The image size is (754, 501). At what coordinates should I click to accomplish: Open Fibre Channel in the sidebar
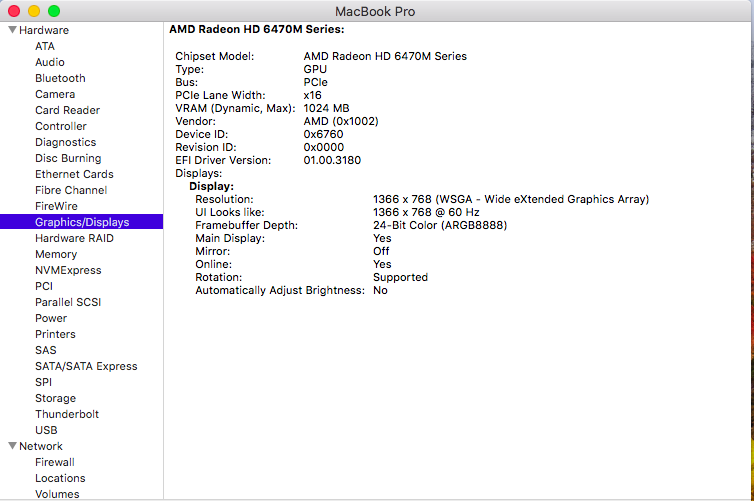(x=71, y=190)
